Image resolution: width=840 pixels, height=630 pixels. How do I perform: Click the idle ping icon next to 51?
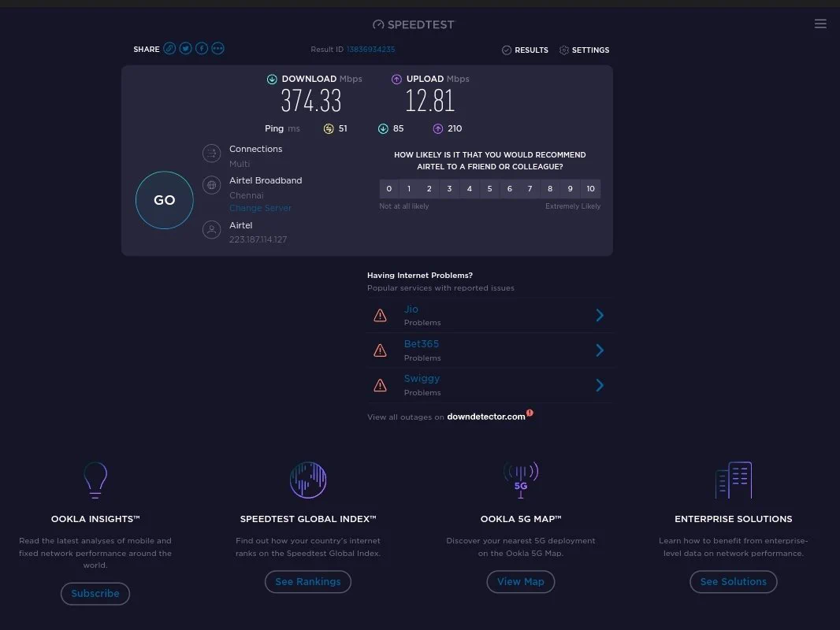click(x=329, y=129)
